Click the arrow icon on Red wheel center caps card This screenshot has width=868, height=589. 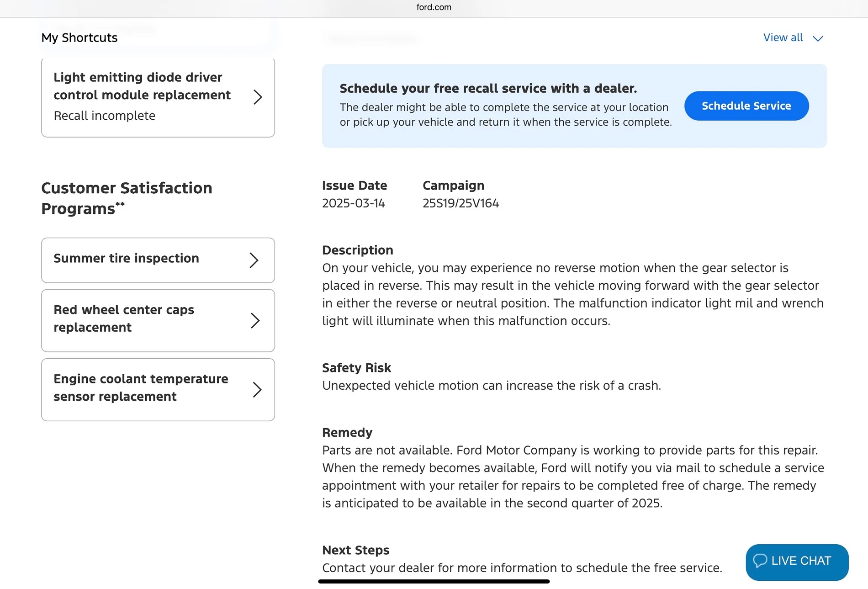point(255,320)
